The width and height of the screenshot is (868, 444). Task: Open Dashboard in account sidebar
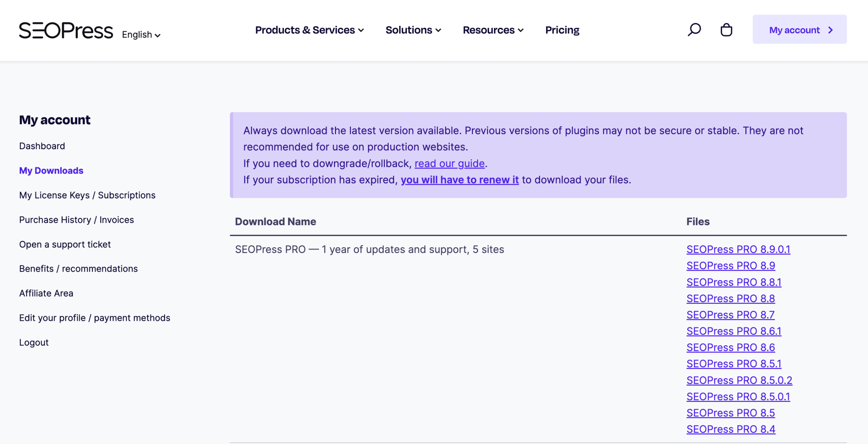[42, 146]
